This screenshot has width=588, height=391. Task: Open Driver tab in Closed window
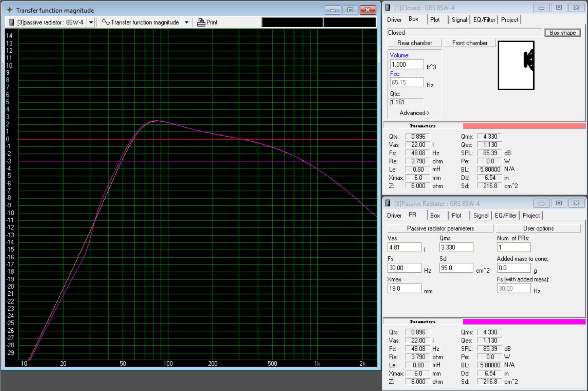click(x=394, y=20)
